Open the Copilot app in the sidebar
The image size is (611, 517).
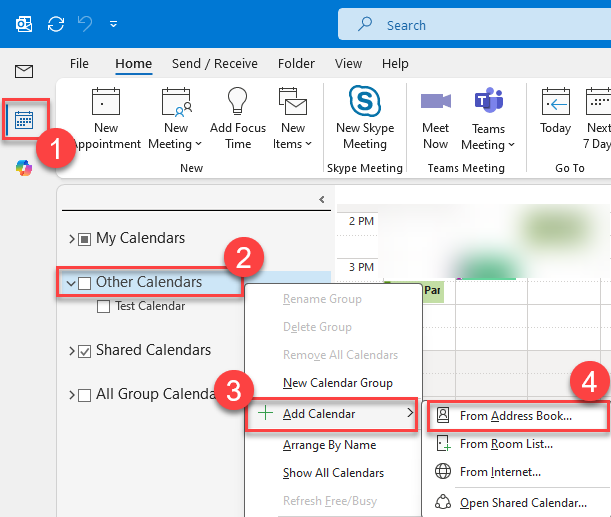click(23, 167)
